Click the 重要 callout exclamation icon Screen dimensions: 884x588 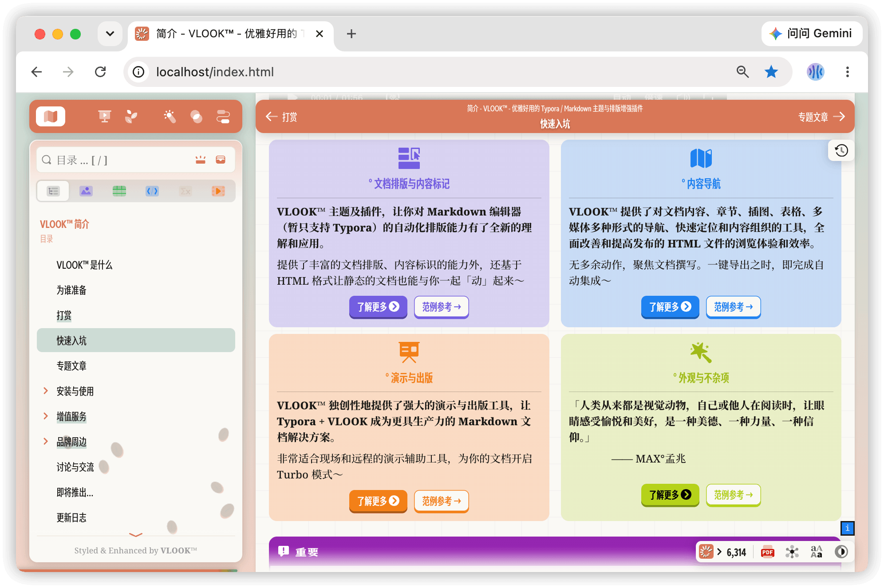(x=284, y=552)
